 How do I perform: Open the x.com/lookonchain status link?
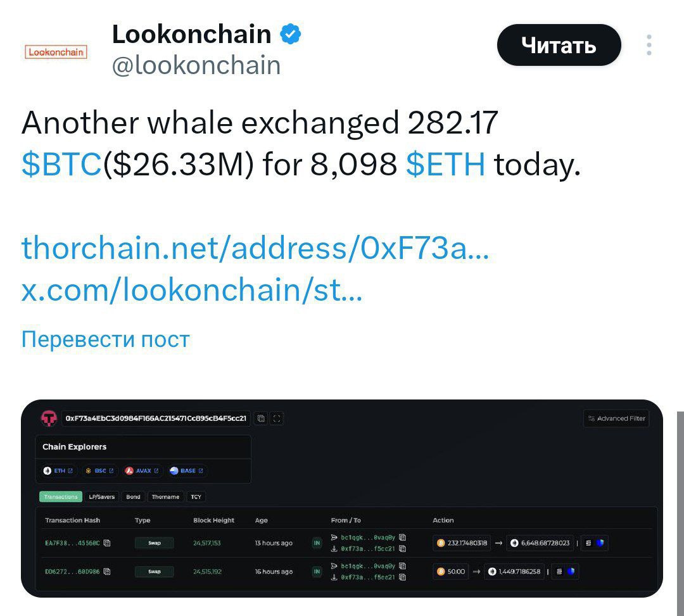pyautogui.click(x=192, y=290)
